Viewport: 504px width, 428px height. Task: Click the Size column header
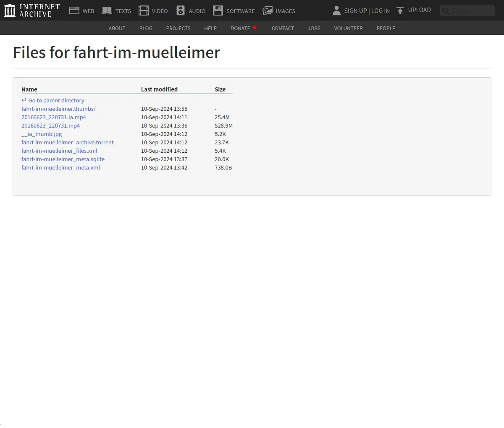[x=220, y=89]
